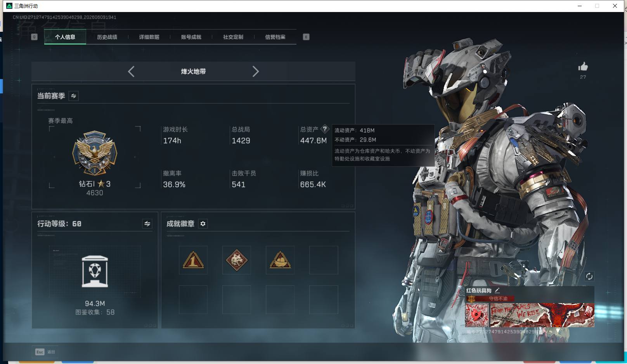
Task: Click the red name card banner
Action: coord(542,315)
